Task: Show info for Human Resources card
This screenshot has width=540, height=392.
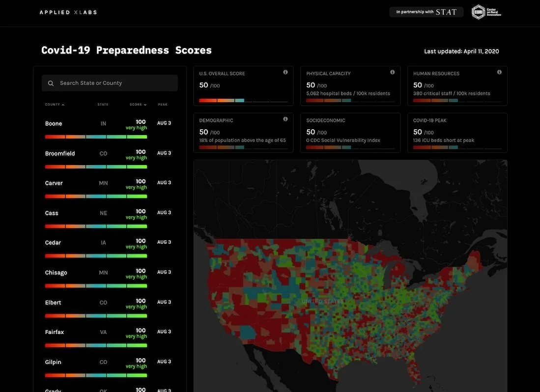Action: pyautogui.click(x=499, y=72)
